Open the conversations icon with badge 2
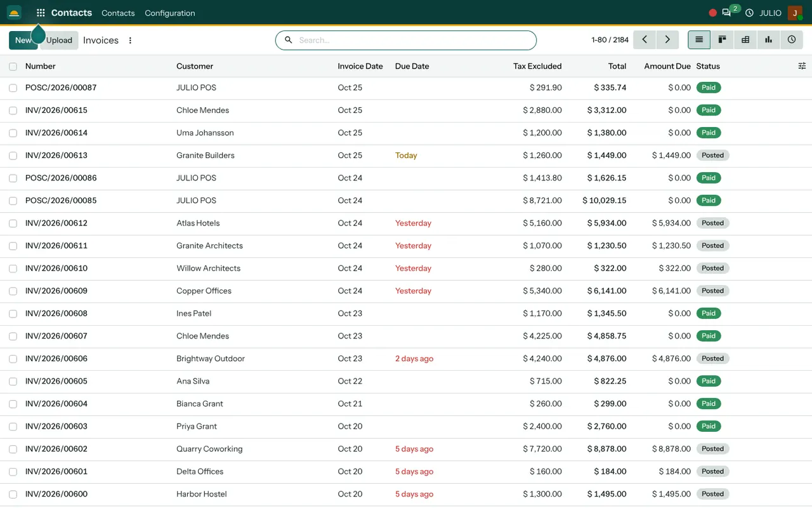The image size is (812, 508). click(727, 13)
